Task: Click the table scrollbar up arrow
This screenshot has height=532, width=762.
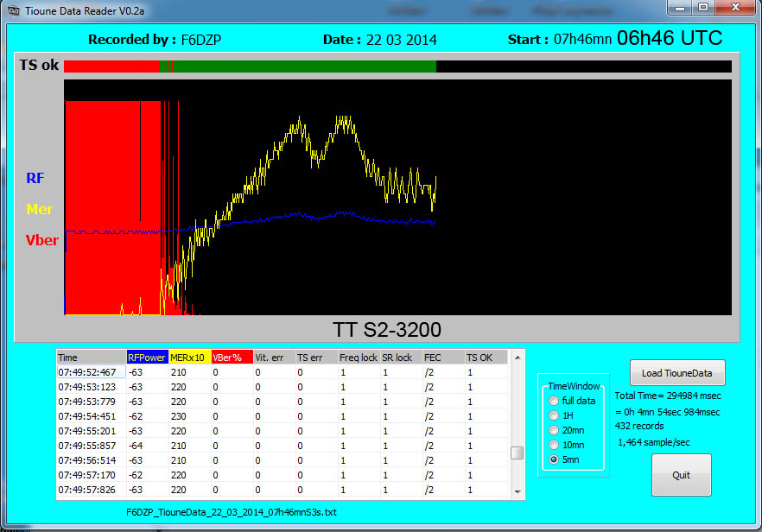Action: (517, 358)
